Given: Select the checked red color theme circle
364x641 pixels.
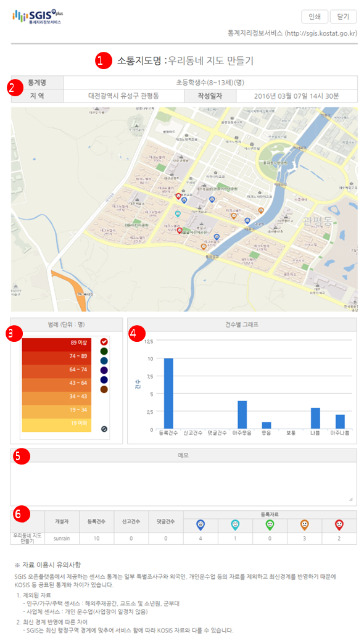Looking at the screenshot, I should [104, 342].
